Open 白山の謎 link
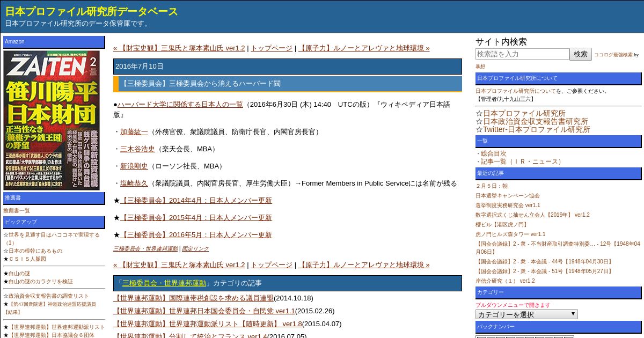 [x=19, y=273]
